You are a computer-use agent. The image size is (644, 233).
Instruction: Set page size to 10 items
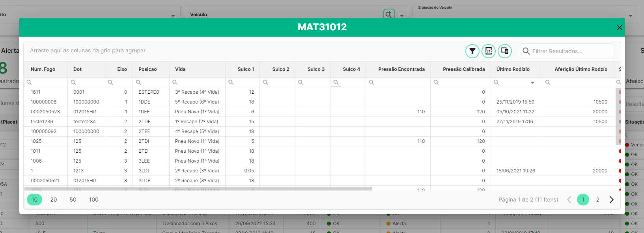(35, 200)
